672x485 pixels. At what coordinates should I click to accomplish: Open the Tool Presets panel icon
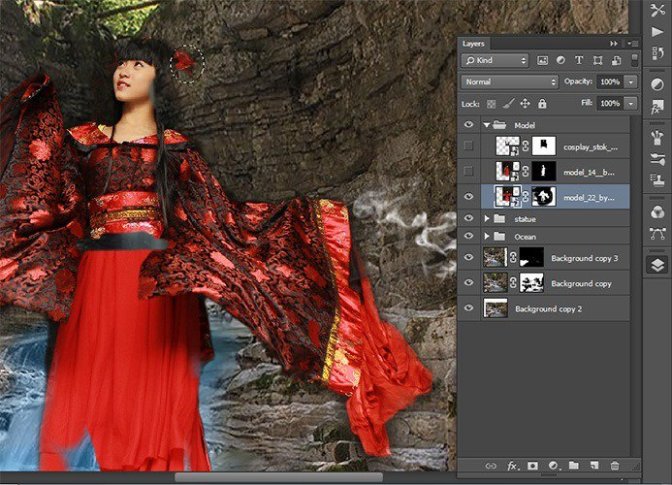coord(657,10)
